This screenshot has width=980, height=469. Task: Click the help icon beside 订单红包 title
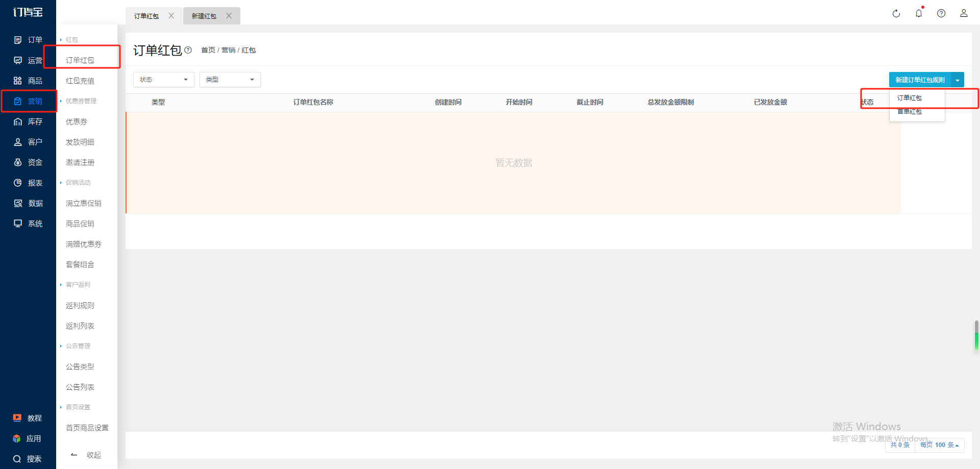188,50
